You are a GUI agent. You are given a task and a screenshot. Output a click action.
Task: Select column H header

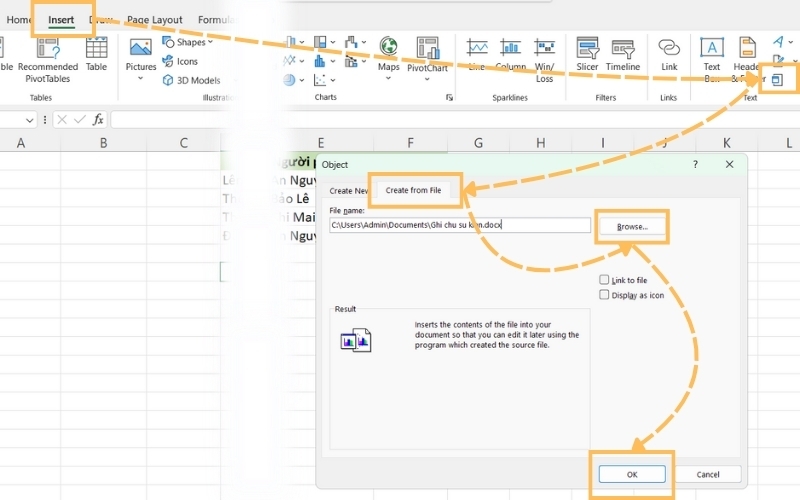[x=541, y=143]
